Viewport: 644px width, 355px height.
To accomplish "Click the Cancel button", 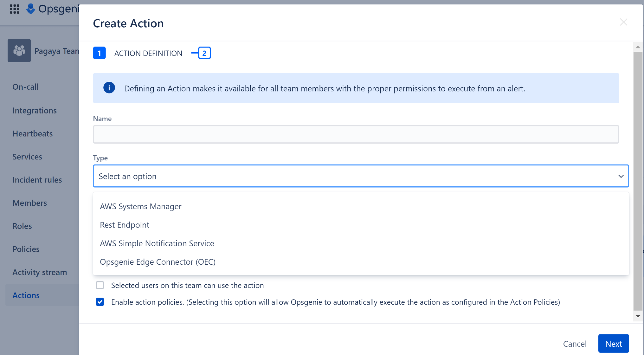I will [x=575, y=344].
